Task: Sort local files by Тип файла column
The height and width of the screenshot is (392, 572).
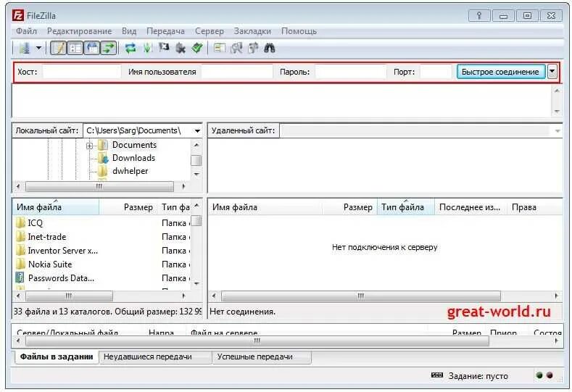Action: 175,207
